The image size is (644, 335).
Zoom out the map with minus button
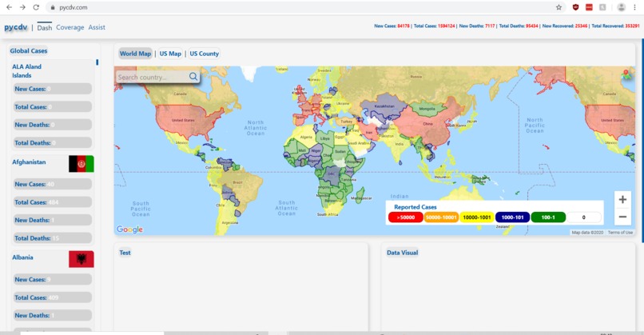click(x=622, y=217)
